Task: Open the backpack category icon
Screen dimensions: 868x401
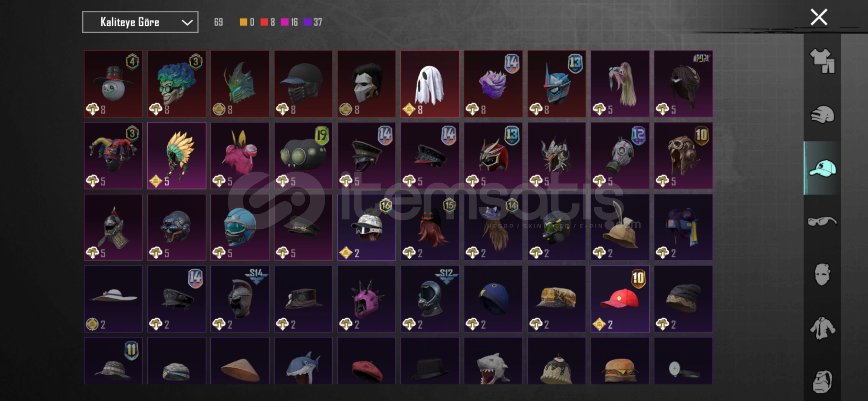Action: (822, 381)
